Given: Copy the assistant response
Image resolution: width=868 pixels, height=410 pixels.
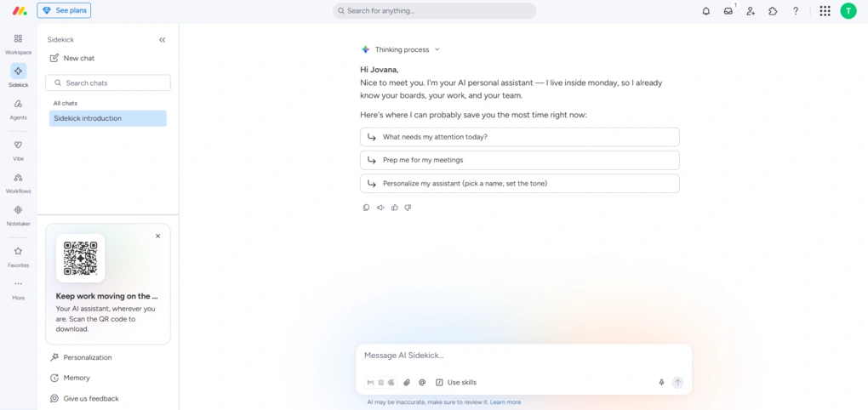Looking at the screenshot, I should 367,208.
